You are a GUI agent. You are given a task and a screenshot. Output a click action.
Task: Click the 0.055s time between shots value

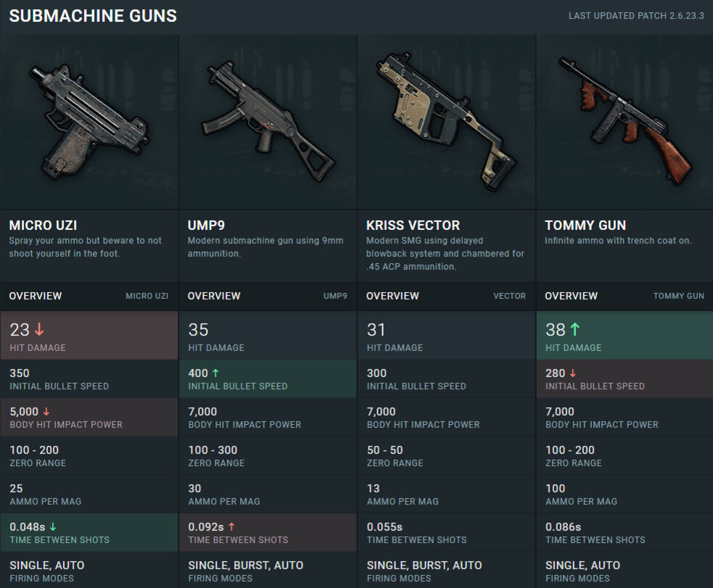[384, 527]
